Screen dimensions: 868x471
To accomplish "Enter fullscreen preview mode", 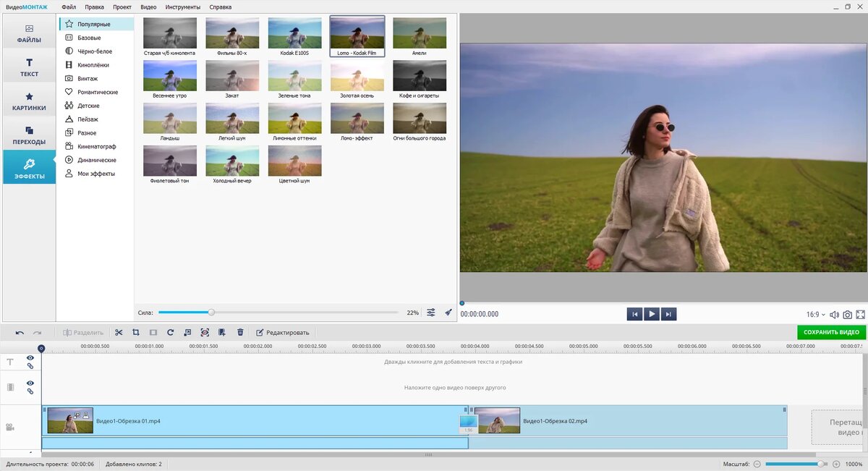I will coord(860,315).
